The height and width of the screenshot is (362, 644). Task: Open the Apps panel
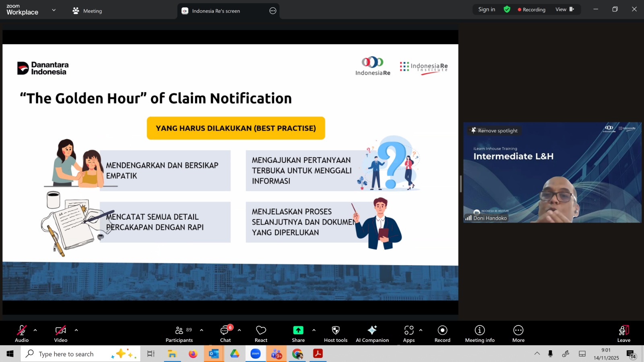[409, 334]
